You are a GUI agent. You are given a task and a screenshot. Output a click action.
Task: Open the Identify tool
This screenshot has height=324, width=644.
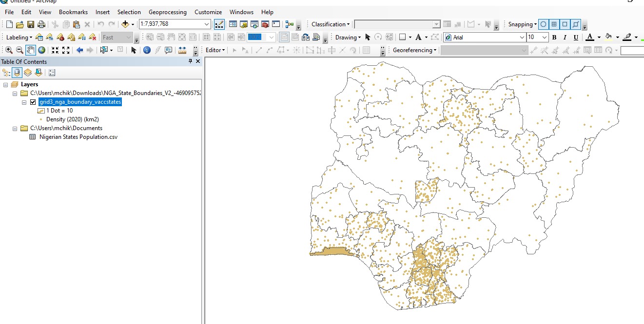(147, 50)
